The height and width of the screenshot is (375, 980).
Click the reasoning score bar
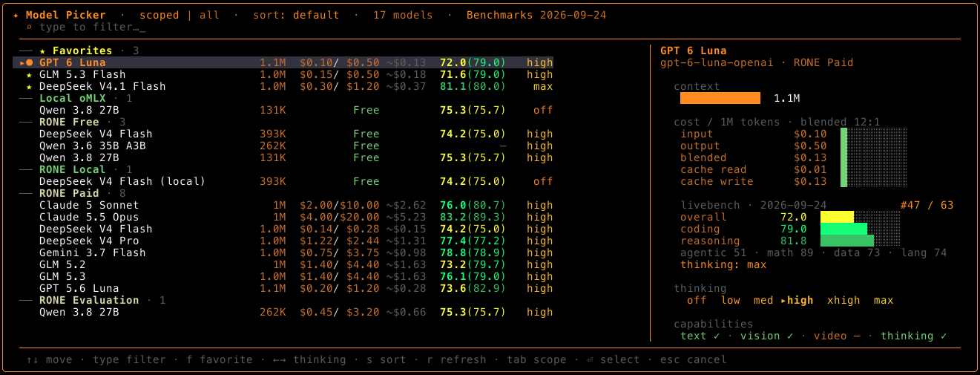847,241
